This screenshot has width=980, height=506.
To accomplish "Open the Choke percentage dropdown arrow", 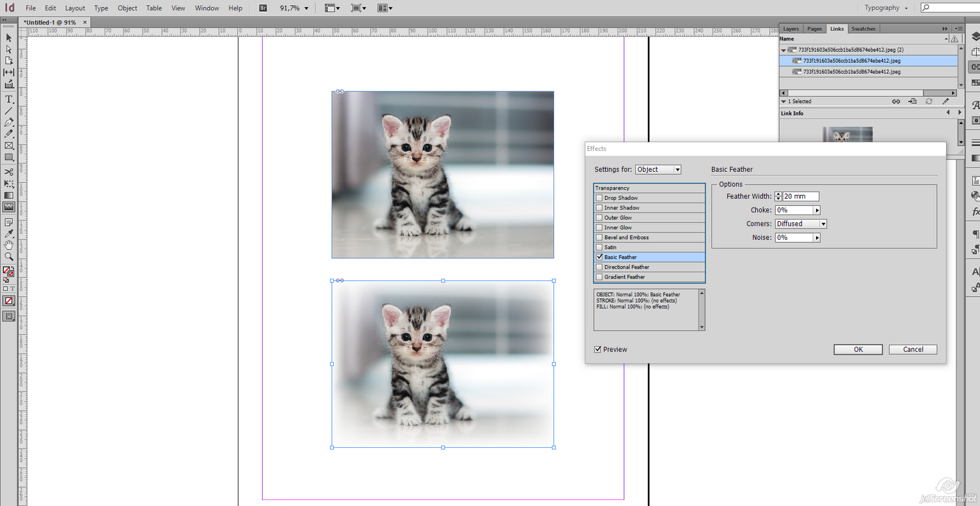I will [x=817, y=211].
